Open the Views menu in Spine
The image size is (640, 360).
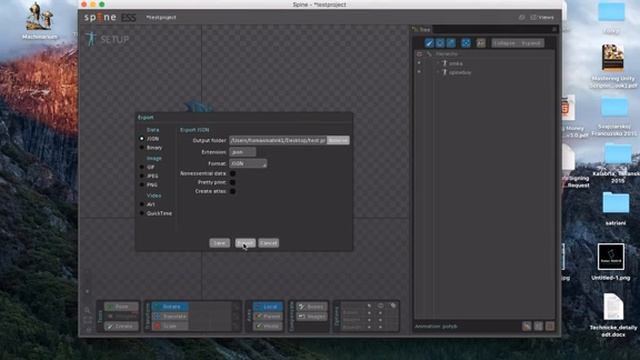pyautogui.click(x=542, y=18)
